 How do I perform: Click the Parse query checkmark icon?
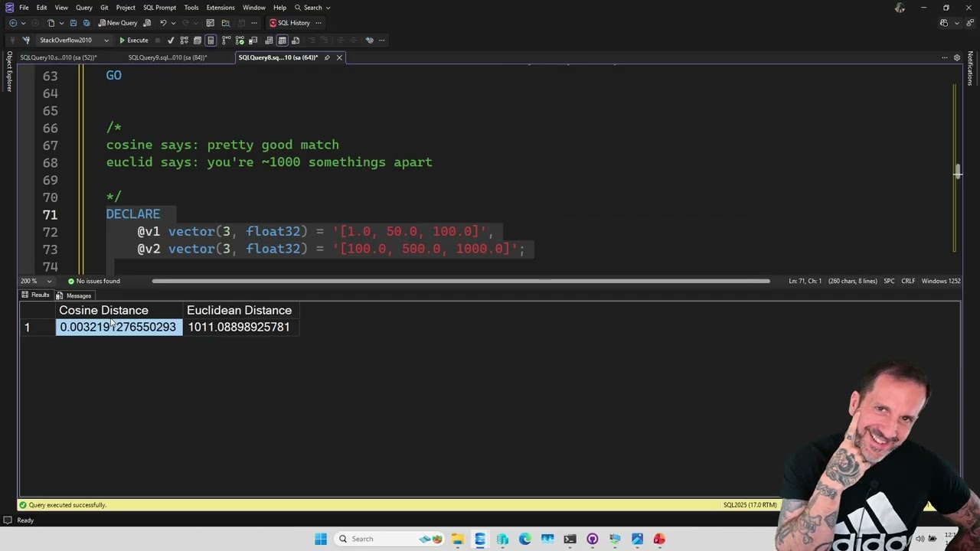171,40
